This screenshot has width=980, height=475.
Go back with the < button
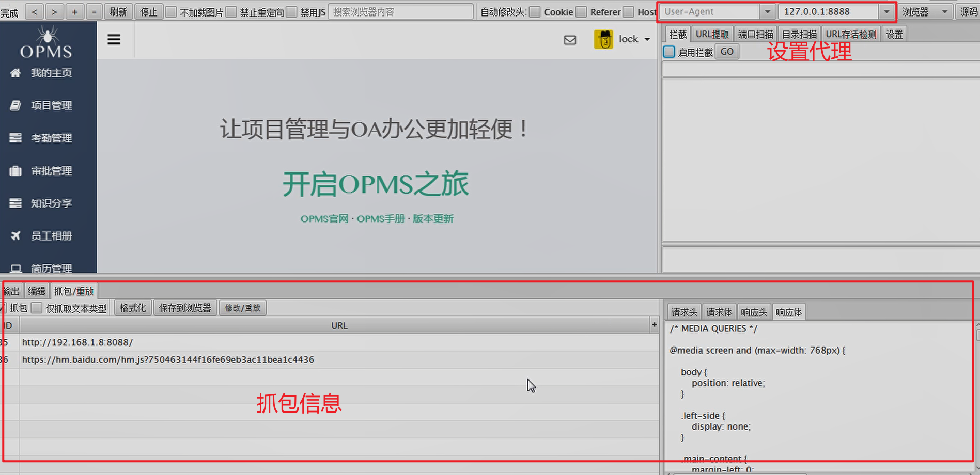coord(34,11)
